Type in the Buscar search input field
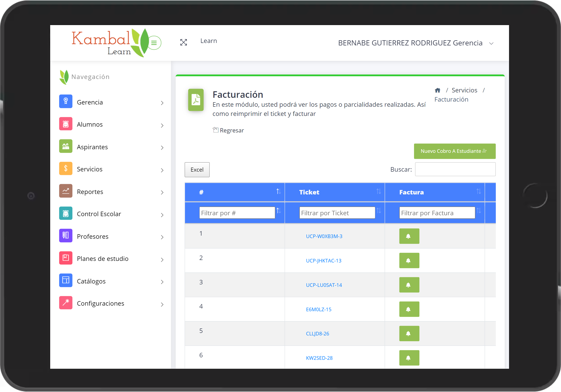Screen dimensions: 561x392 click(x=455, y=169)
